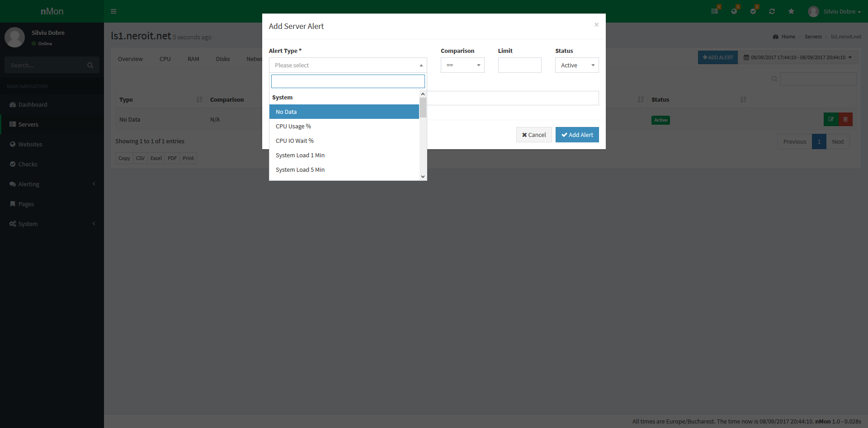The image size is (868, 428).
Task: Select the Alerting section in the sidebar
Action: click(x=28, y=184)
